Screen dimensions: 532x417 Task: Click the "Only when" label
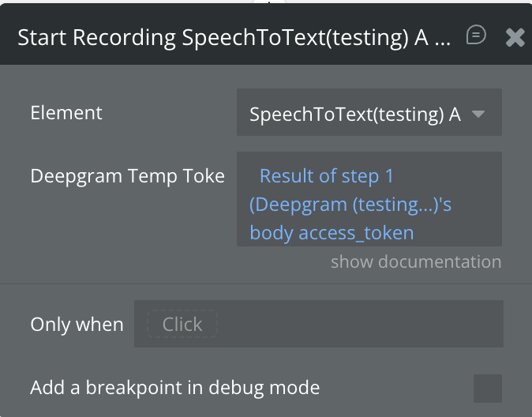point(77,324)
